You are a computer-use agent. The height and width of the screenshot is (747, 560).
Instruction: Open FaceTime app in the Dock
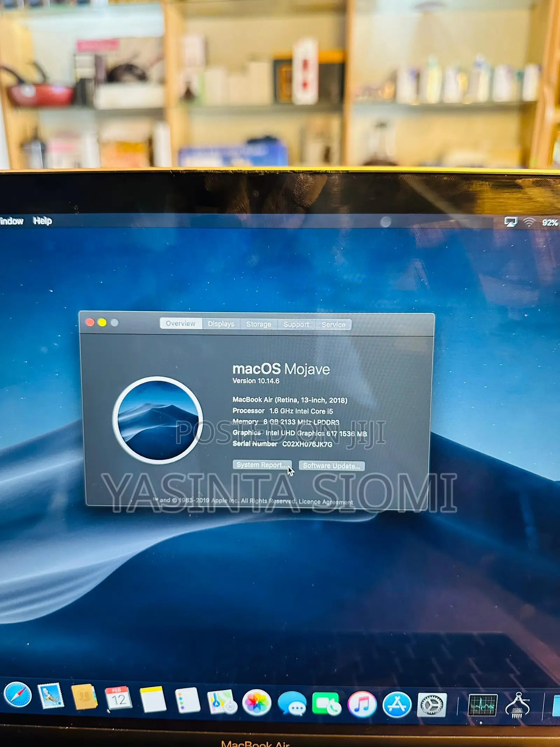tap(327, 703)
